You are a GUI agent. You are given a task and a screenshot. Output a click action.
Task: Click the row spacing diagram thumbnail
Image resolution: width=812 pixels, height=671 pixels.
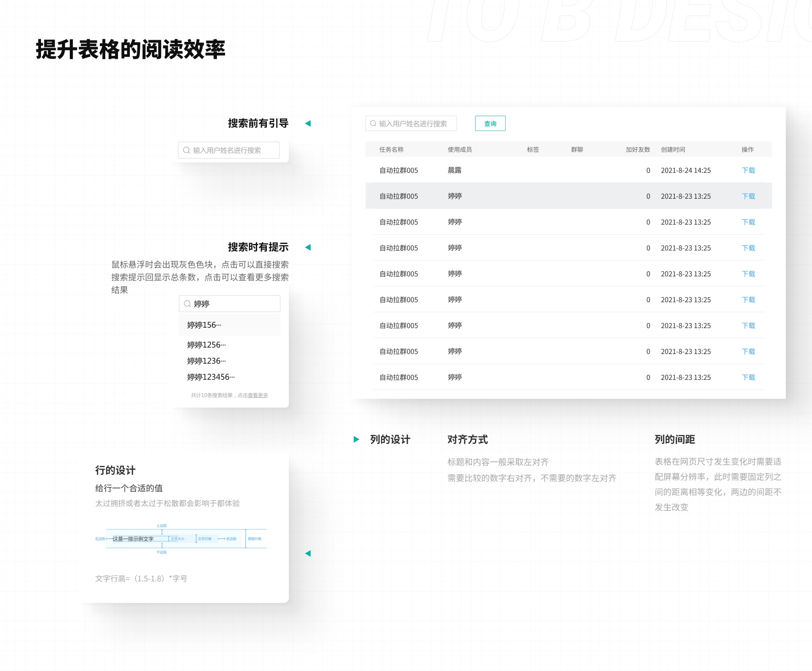pos(181,539)
